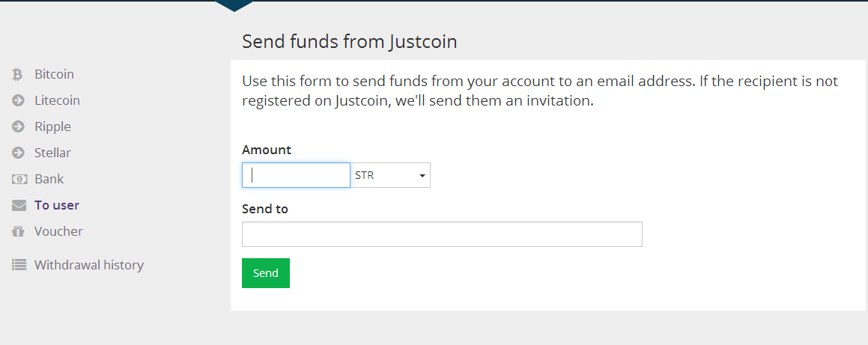The height and width of the screenshot is (345, 868).
Task: Click the arrow icon beside Ripple
Action: point(19,127)
